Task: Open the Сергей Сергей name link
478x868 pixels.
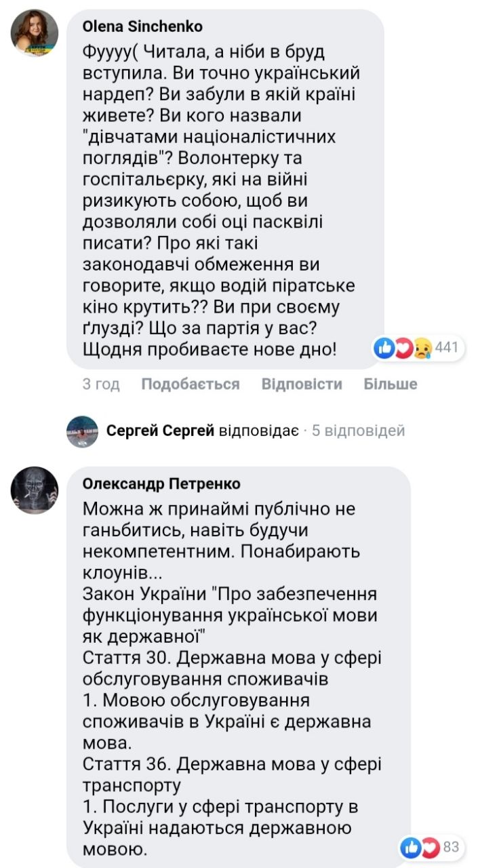Action: (x=161, y=431)
